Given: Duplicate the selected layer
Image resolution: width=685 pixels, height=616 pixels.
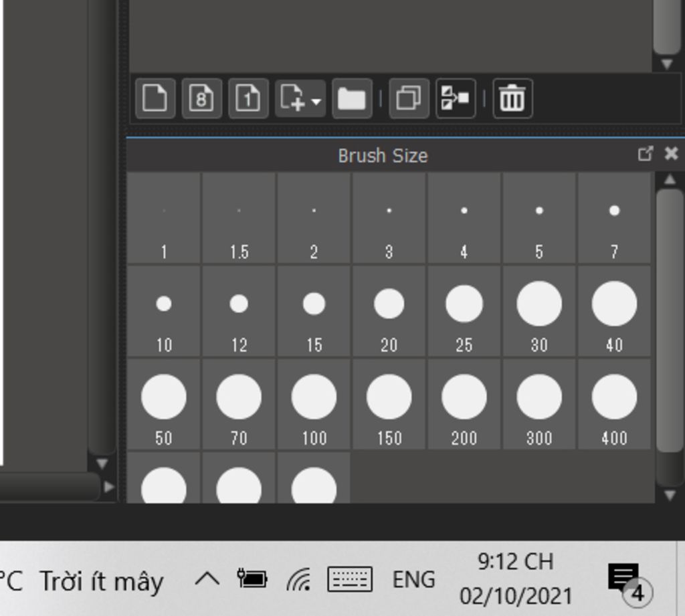Looking at the screenshot, I should [409, 98].
